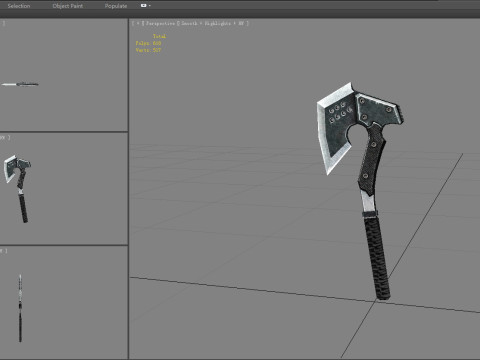Open the Selection ribbon tab
Image resolution: width=480 pixels, height=360 pixels.
pos(19,6)
